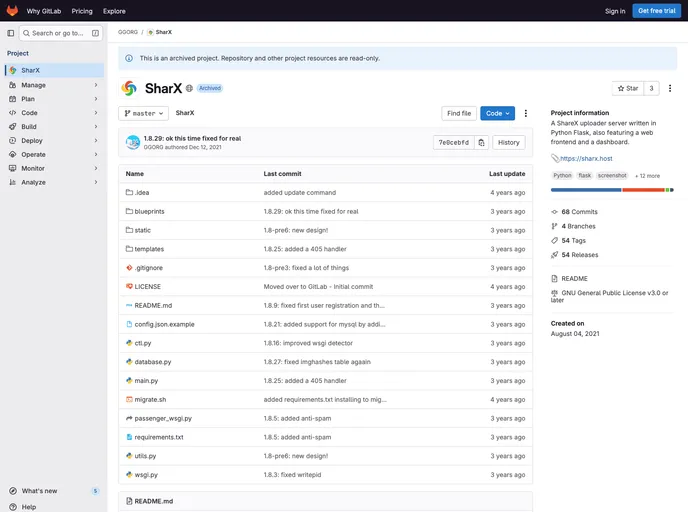Click GGORG author avatar on last commit

pyautogui.click(x=133, y=142)
